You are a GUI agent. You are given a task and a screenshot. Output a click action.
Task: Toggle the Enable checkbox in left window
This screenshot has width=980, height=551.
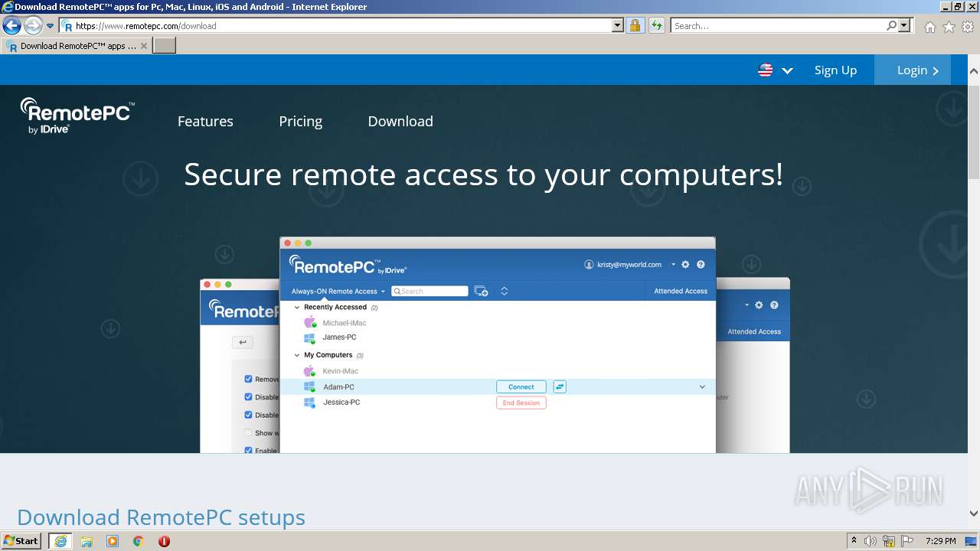pos(248,451)
